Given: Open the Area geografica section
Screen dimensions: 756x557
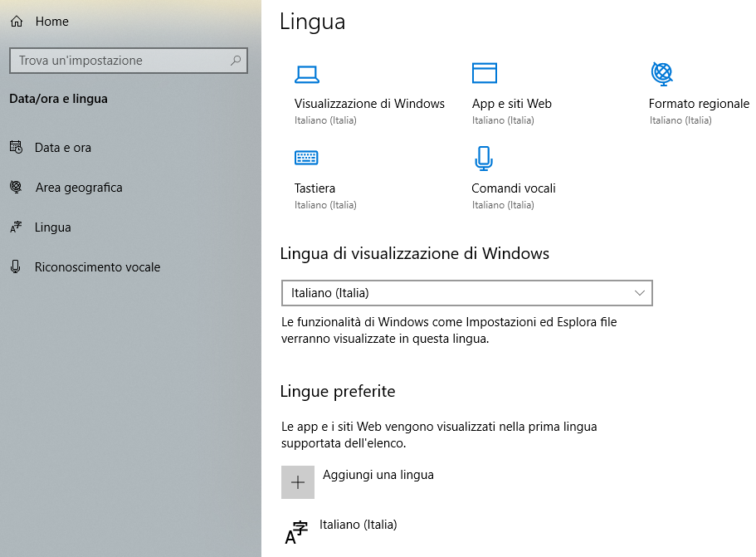Looking at the screenshot, I should click(79, 188).
